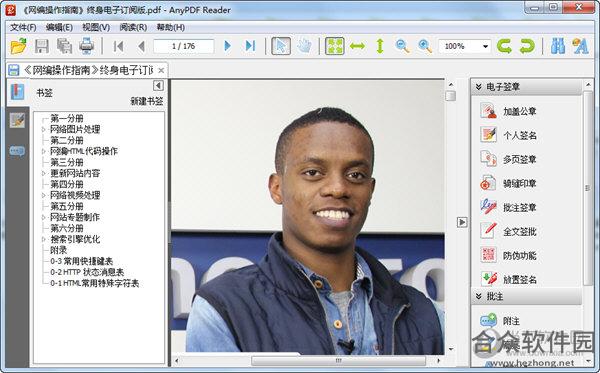
Task: Open the 文件(F) menu
Action: click(x=23, y=28)
